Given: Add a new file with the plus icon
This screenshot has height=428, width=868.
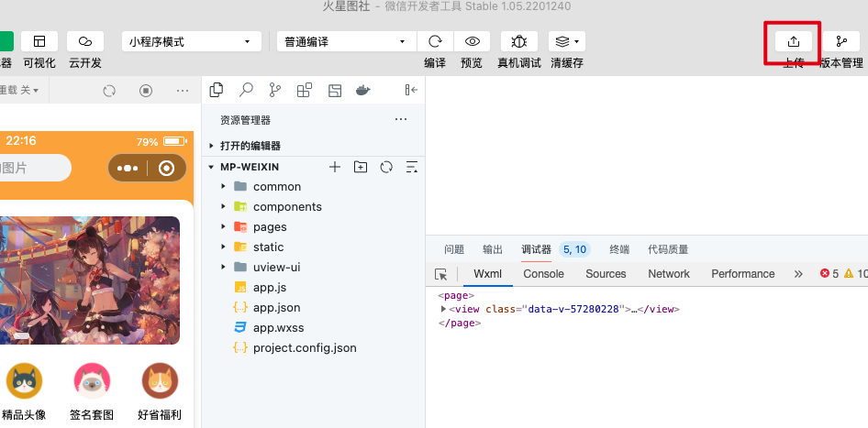Looking at the screenshot, I should (334, 167).
